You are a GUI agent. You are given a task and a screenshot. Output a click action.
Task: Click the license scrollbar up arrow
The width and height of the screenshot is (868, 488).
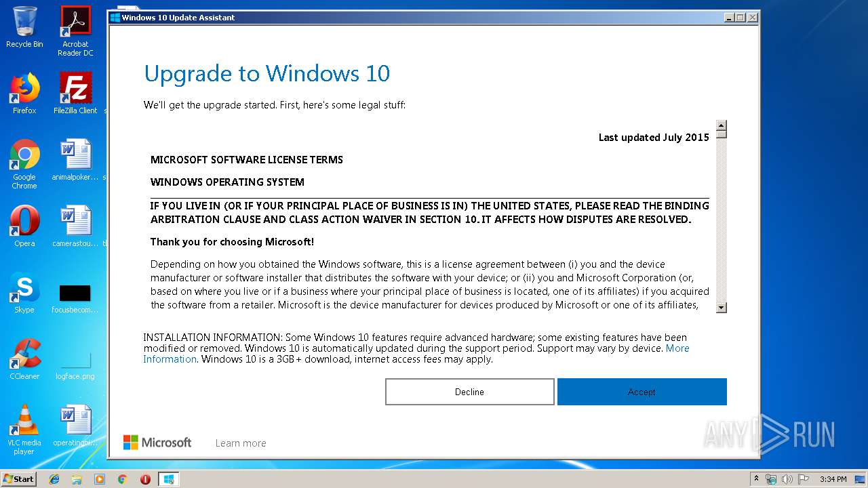tap(722, 125)
